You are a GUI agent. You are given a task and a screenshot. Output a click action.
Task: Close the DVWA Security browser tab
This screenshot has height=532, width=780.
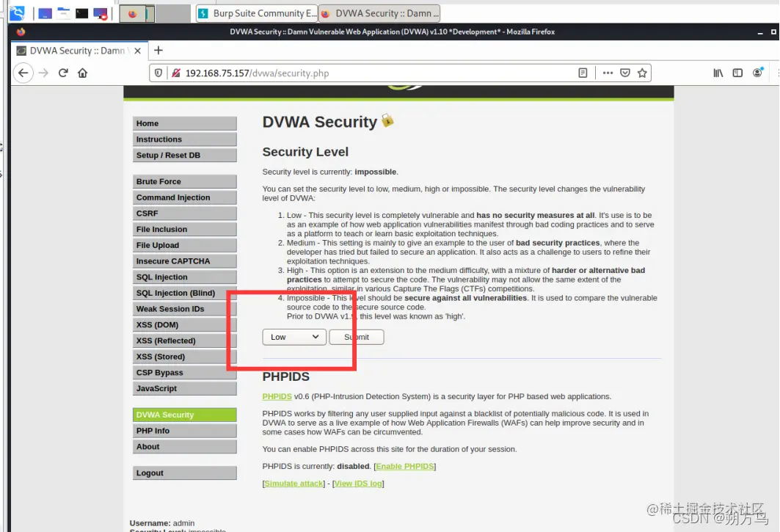[x=138, y=51]
